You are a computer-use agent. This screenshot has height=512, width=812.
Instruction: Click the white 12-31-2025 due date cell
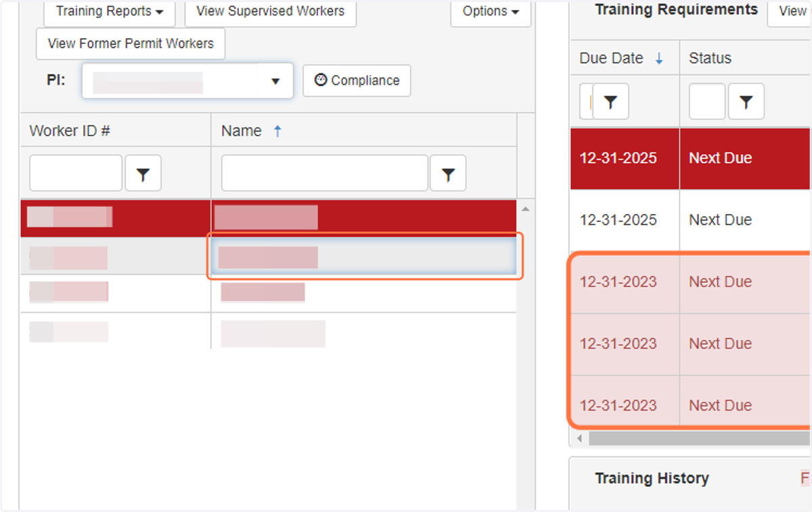click(x=625, y=220)
